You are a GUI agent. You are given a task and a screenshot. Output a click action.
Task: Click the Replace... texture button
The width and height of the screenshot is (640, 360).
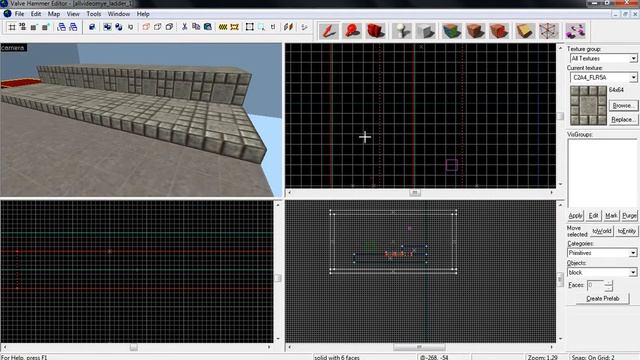tap(623, 120)
